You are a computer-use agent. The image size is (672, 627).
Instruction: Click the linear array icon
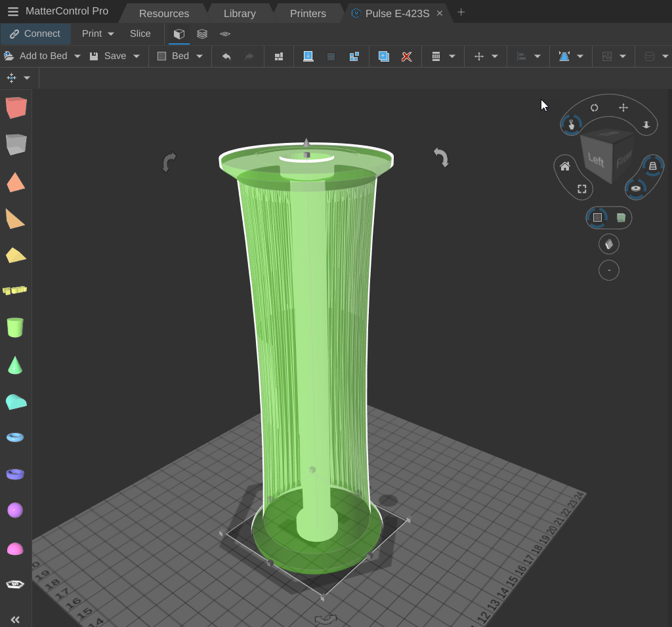point(436,56)
